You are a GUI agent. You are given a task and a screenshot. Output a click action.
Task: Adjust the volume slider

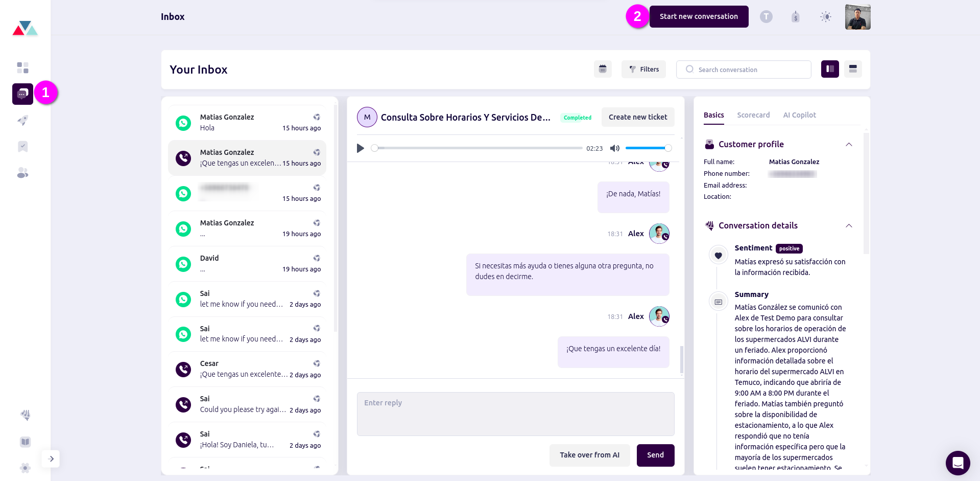pyautogui.click(x=649, y=148)
